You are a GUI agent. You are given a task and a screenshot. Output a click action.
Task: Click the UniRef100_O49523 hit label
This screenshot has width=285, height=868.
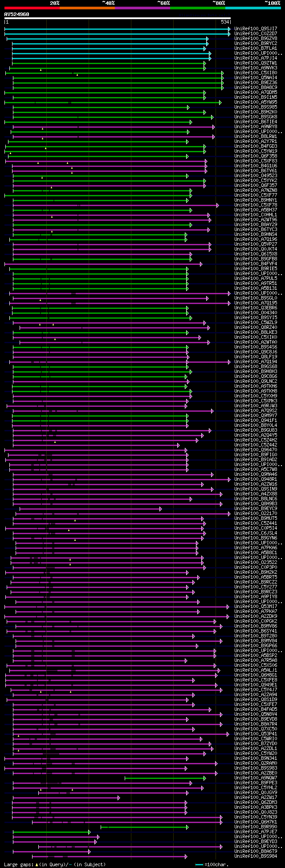[x=256, y=176]
